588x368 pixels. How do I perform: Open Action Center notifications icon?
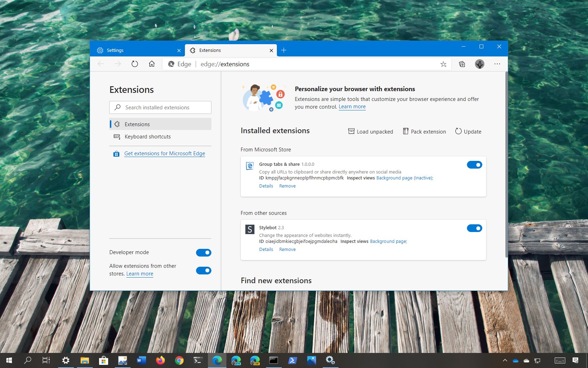tap(575, 360)
